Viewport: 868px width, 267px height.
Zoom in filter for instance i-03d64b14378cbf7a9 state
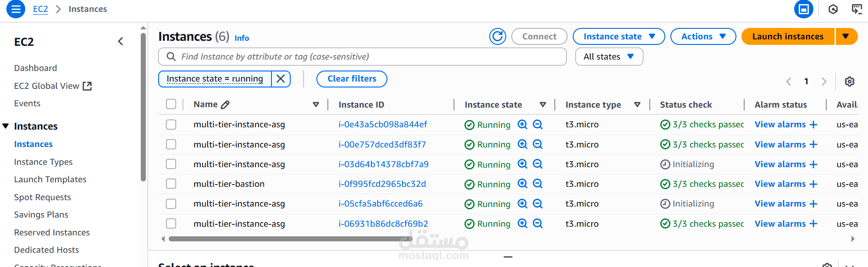(x=522, y=164)
